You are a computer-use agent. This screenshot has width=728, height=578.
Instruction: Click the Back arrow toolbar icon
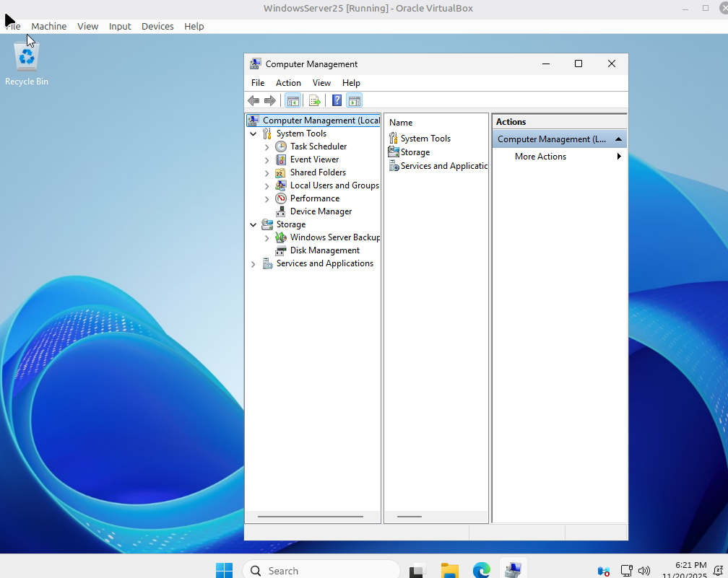(x=253, y=101)
